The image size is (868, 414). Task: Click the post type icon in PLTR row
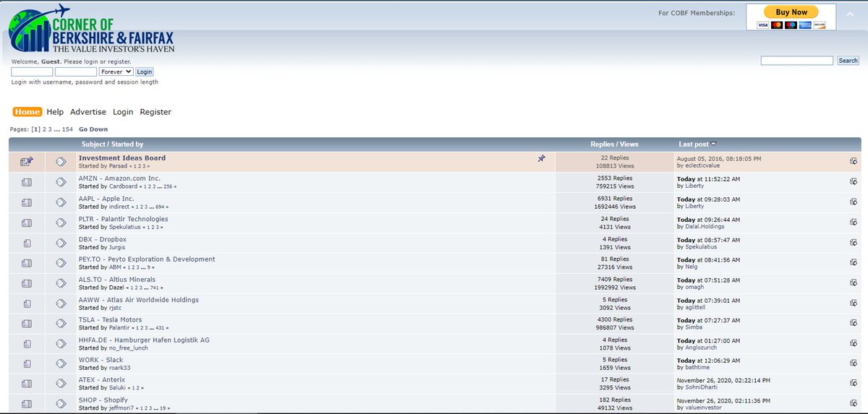[61, 222]
